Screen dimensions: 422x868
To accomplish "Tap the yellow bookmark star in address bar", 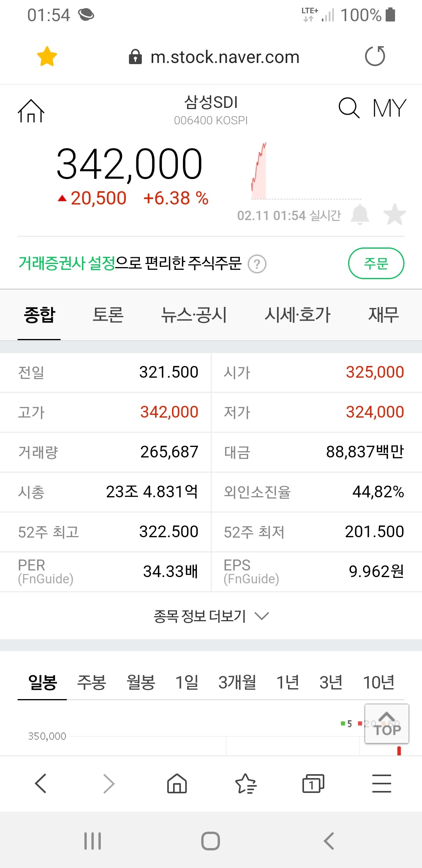I will [x=47, y=57].
